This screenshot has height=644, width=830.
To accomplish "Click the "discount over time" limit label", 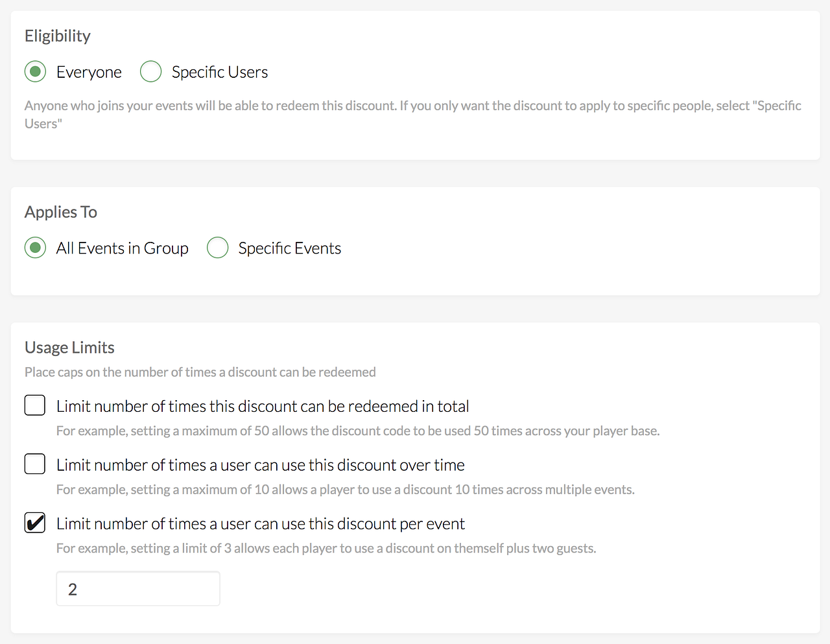I will pos(261,465).
